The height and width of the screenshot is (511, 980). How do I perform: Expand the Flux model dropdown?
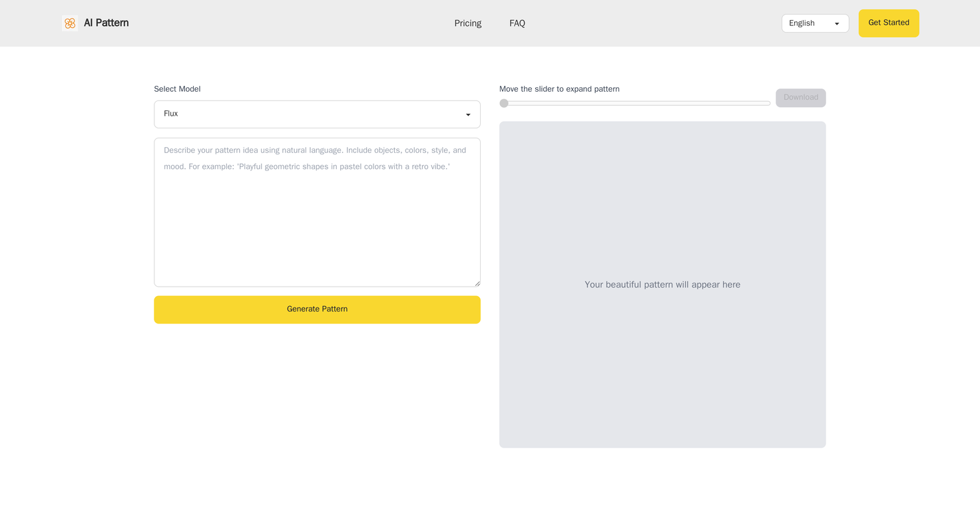point(317,114)
